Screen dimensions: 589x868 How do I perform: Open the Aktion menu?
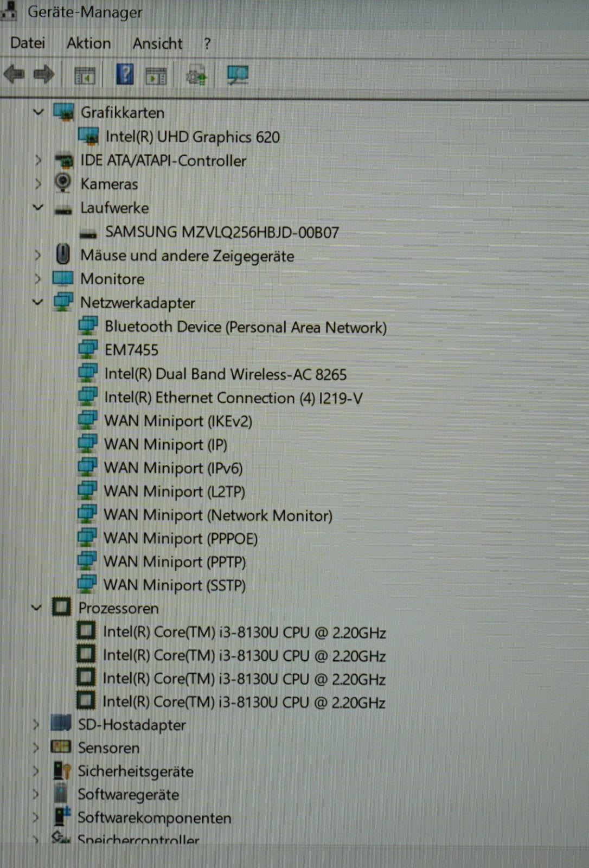coord(89,43)
